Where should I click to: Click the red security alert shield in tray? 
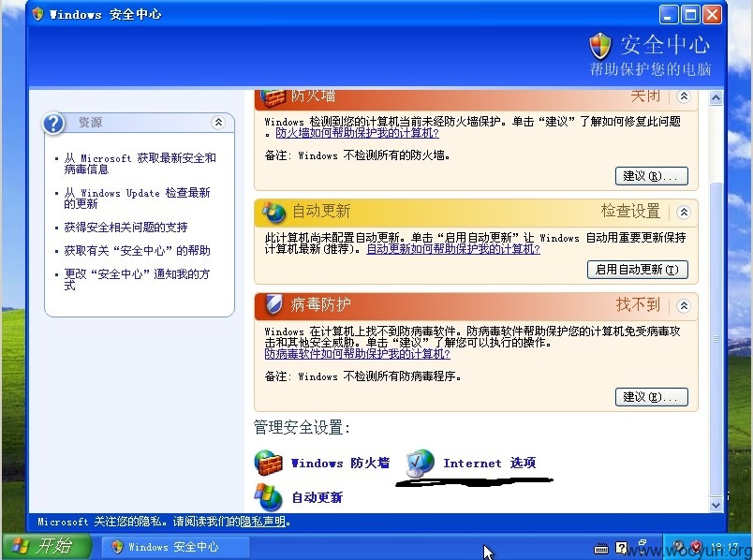click(696, 546)
